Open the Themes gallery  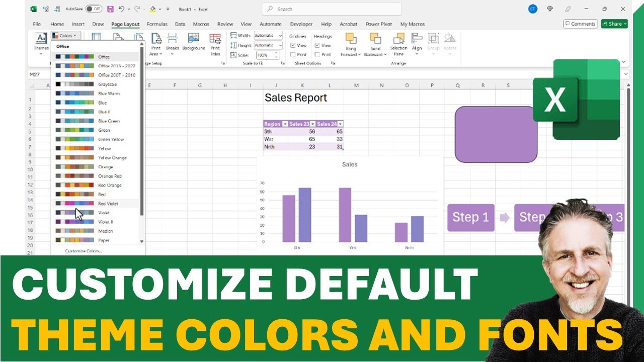[x=41, y=44]
